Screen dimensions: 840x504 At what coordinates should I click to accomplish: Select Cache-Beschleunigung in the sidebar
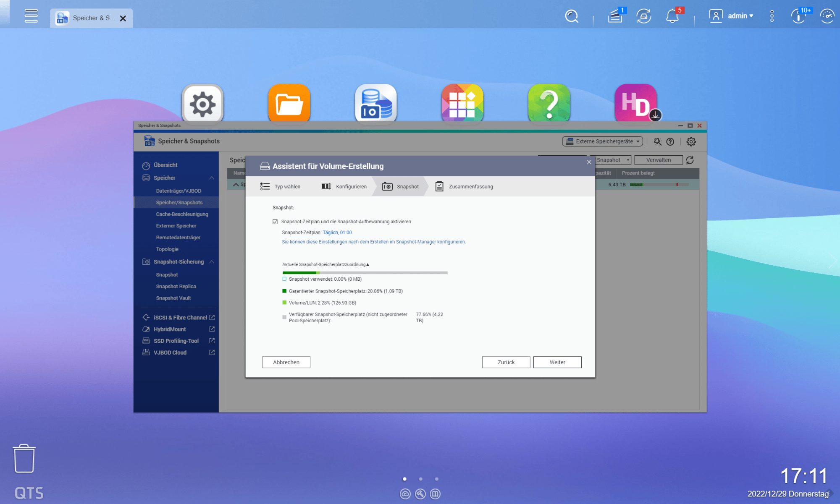tap(182, 214)
